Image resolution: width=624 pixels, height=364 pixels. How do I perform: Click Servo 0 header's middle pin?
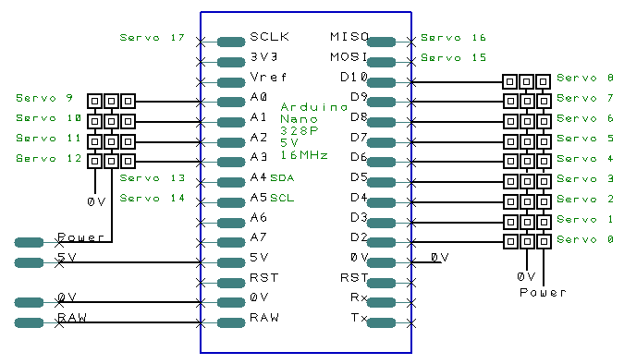[x=527, y=241]
